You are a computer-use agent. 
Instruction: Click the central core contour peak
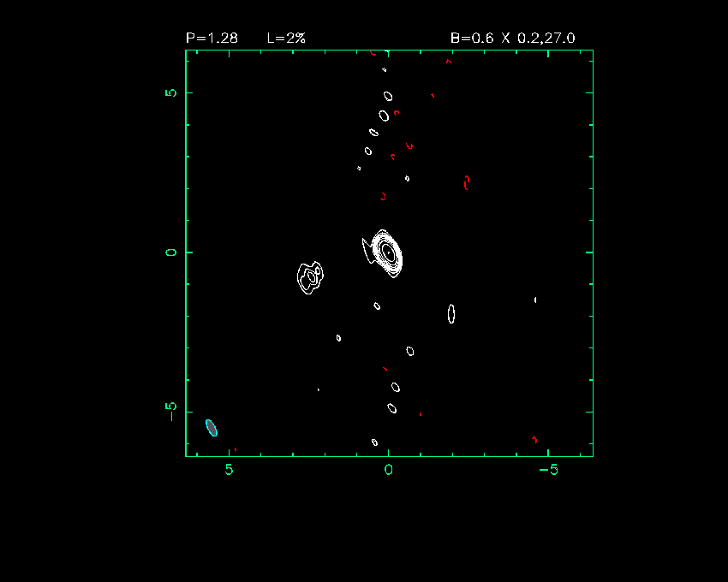[x=388, y=252]
